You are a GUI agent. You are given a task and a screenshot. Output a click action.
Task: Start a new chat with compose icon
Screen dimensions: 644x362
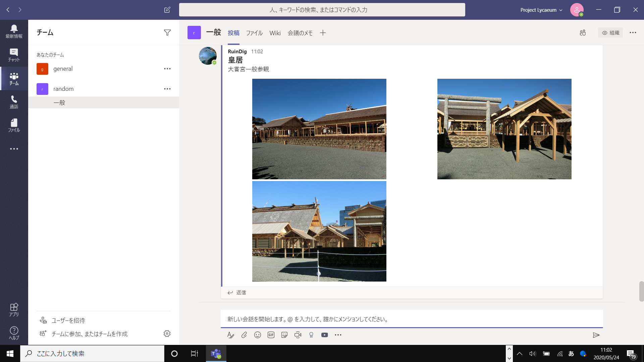point(167,10)
